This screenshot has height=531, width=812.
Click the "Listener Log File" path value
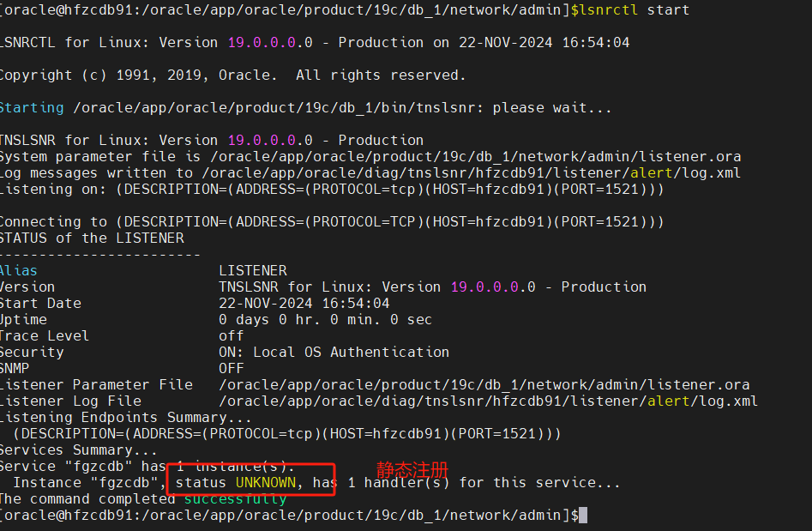coord(488,401)
